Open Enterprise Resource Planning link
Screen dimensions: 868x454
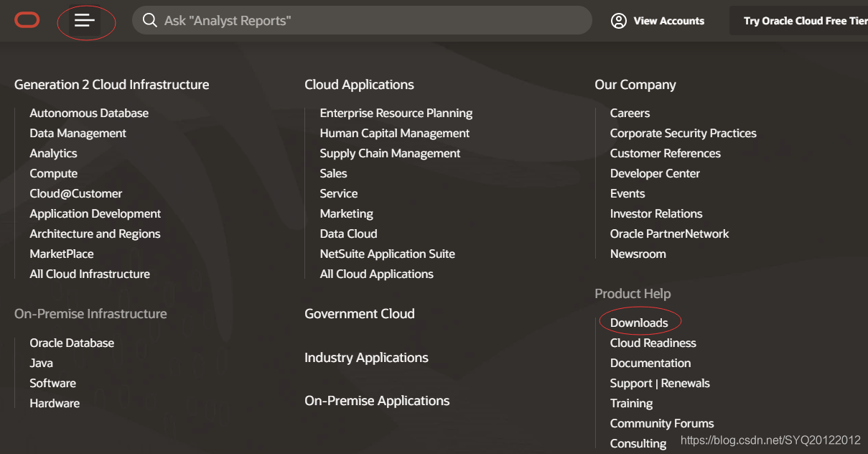click(x=396, y=113)
